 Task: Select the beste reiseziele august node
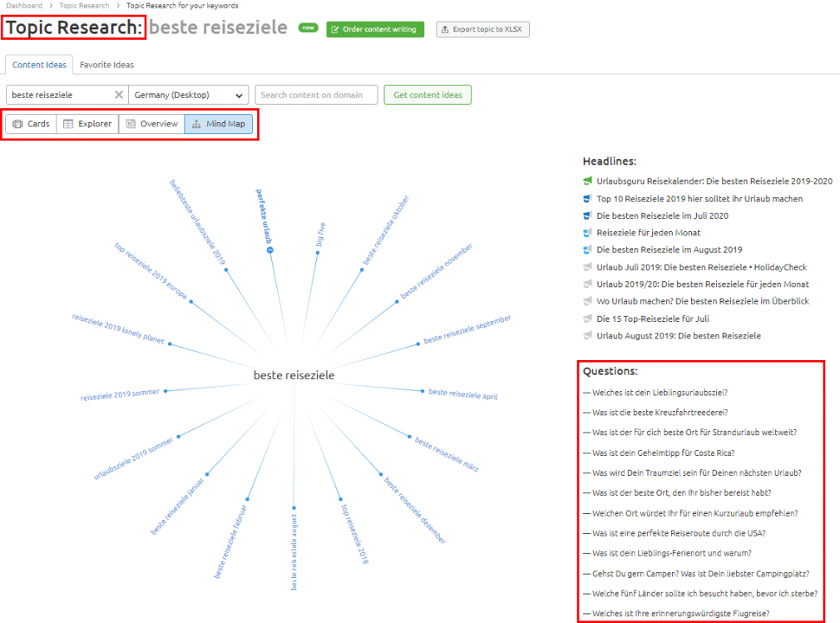pos(294,551)
